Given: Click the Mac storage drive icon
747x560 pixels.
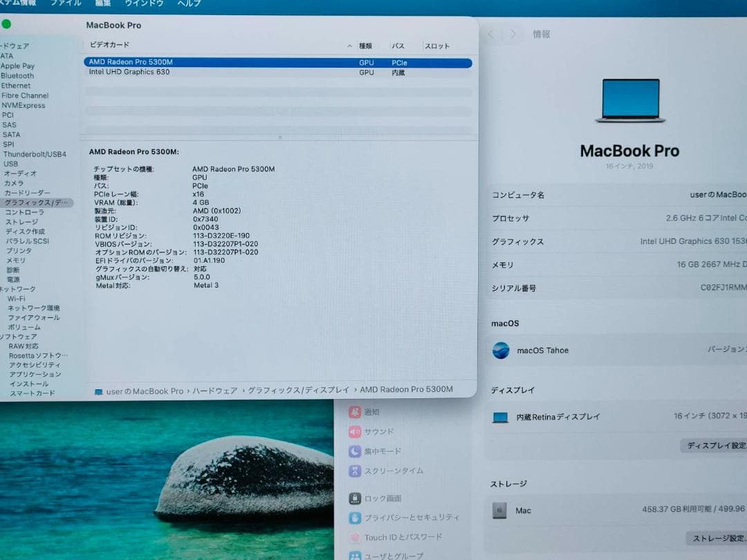Looking at the screenshot, I should 499,510.
